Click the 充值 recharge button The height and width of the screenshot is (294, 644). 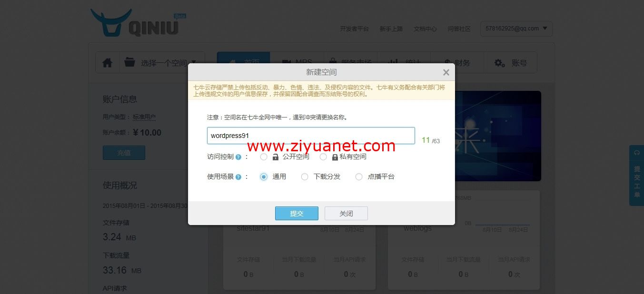click(124, 153)
